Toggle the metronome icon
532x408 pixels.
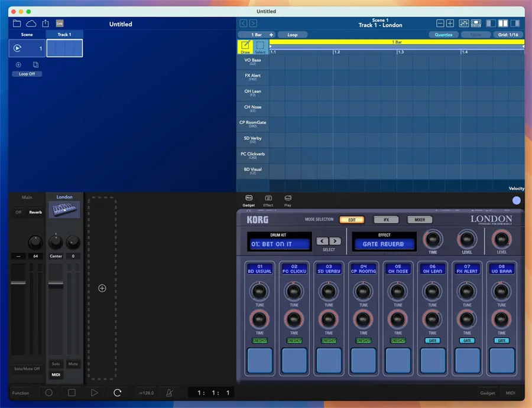click(x=170, y=393)
